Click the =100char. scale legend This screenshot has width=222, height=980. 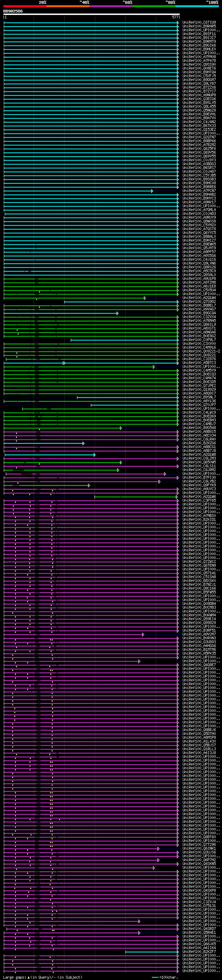click(165, 977)
